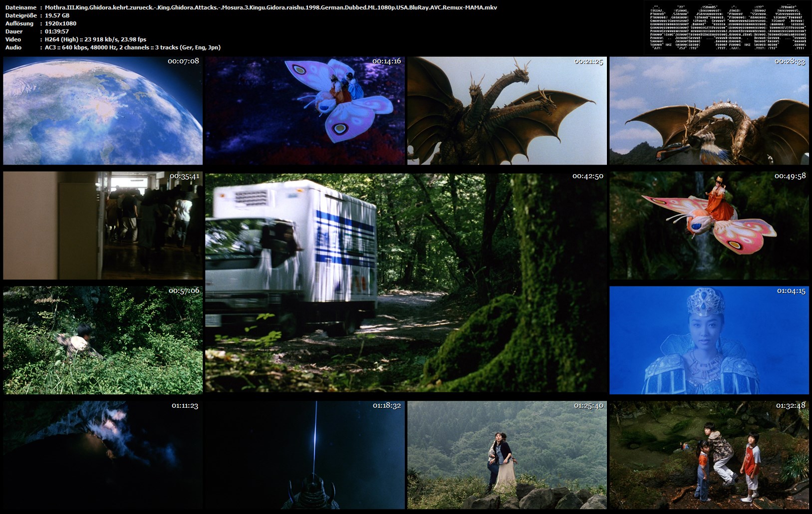Click the ASCII art logo in header
Screen dimensions: 812x514
click(728, 27)
